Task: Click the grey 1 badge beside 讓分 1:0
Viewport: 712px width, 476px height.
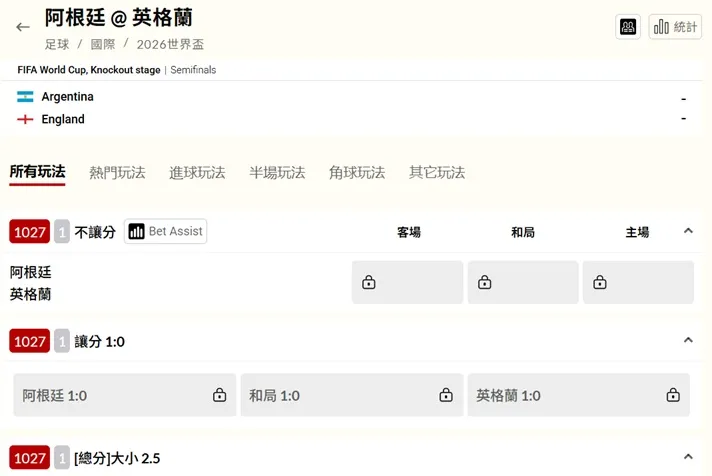Action: (x=62, y=341)
